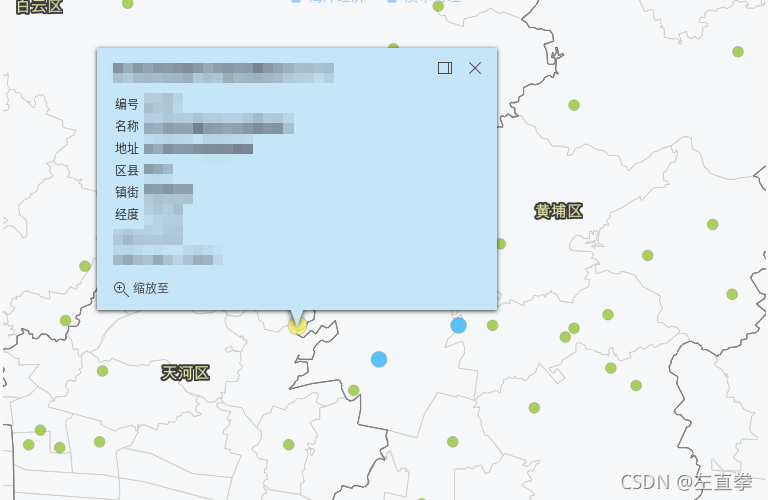Click the 名称 field label in popup
This screenshot has height=500, width=768.
(x=127, y=126)
